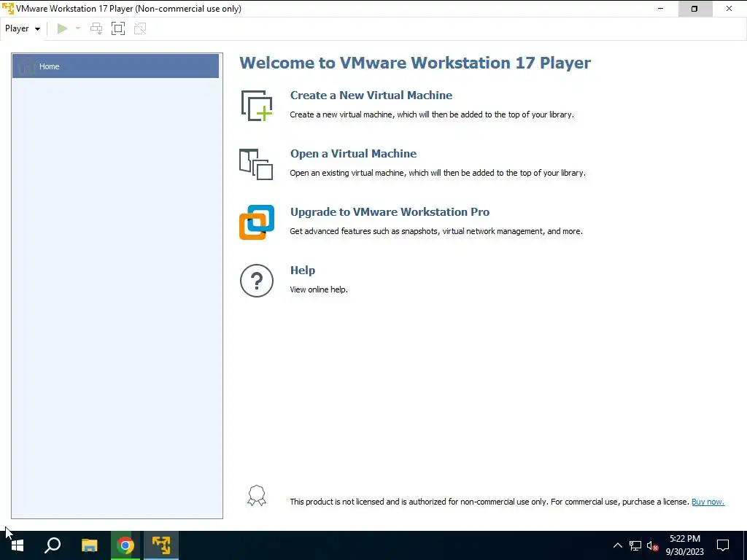This screenshot has width=747, height=560.
Task: Follow Upgrade to VMware Workstation Pro link
Action: [x=390, y=212]
